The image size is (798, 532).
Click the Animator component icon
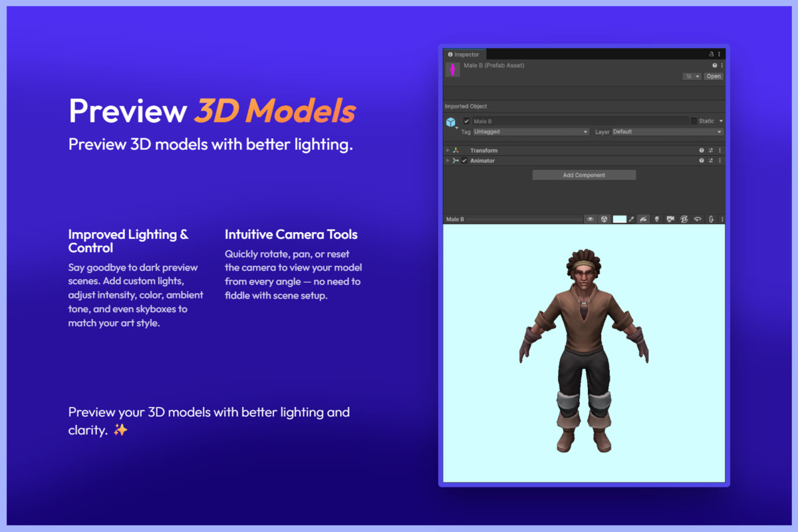(456, 161)
